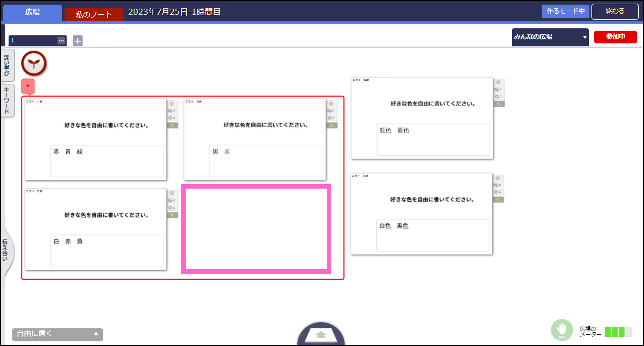Open the 深い学び side tab

pyautogui.click(x=7, y=65)
